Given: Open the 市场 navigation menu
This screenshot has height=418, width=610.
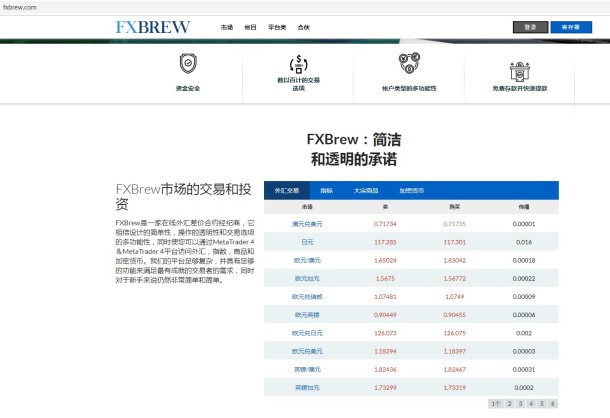Looking at the screenshot, I should pyautogui.click(x=227, y=27).
